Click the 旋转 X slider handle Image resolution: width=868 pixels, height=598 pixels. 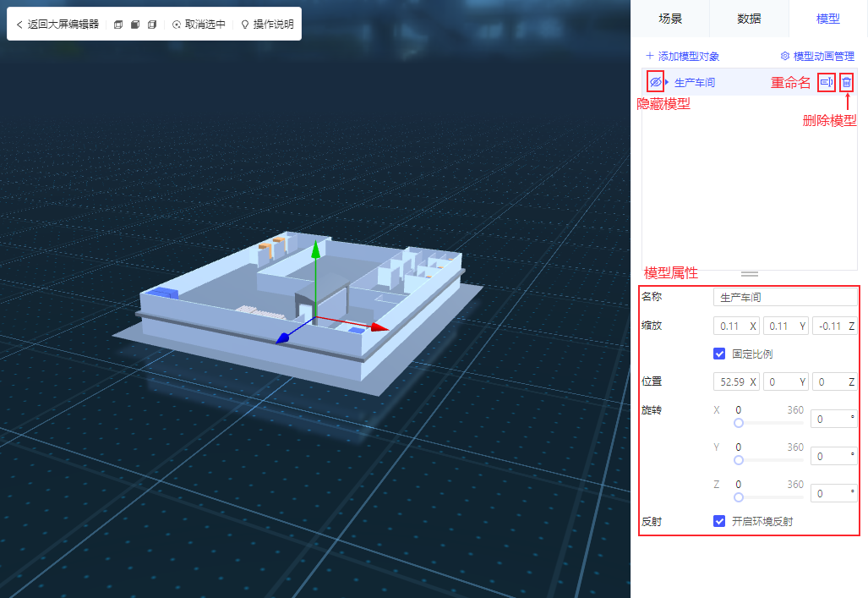(x=739, y=423)
